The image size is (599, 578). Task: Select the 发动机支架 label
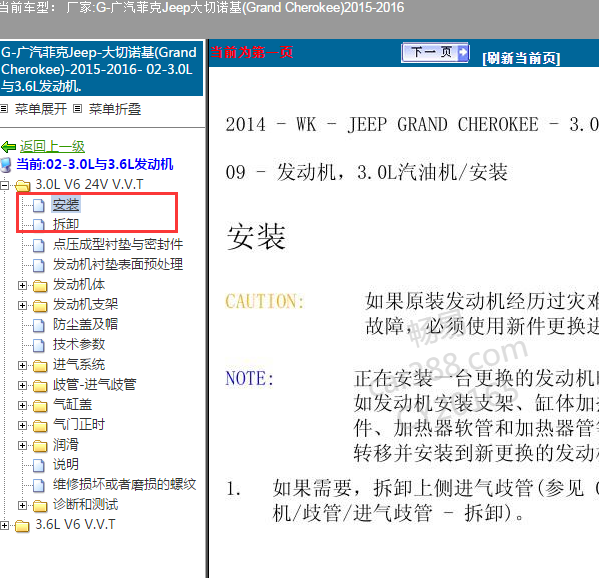[86, 304]
